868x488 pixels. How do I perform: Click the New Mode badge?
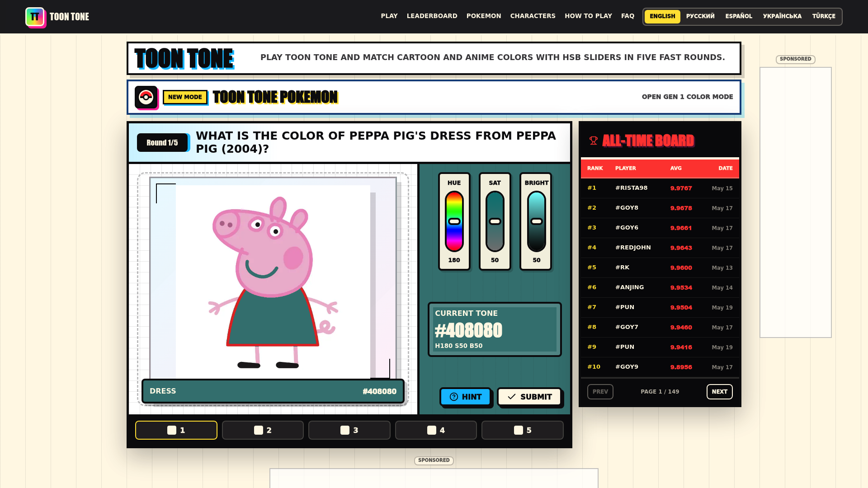185,97
